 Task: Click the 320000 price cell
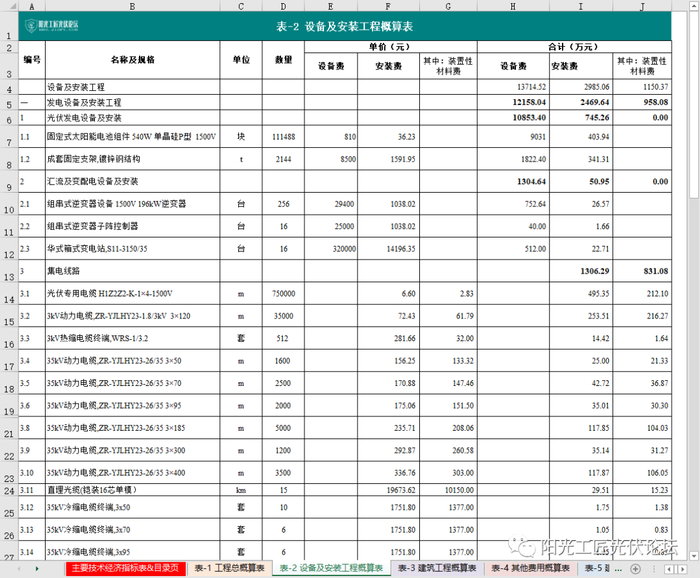[x=330, y=249]
